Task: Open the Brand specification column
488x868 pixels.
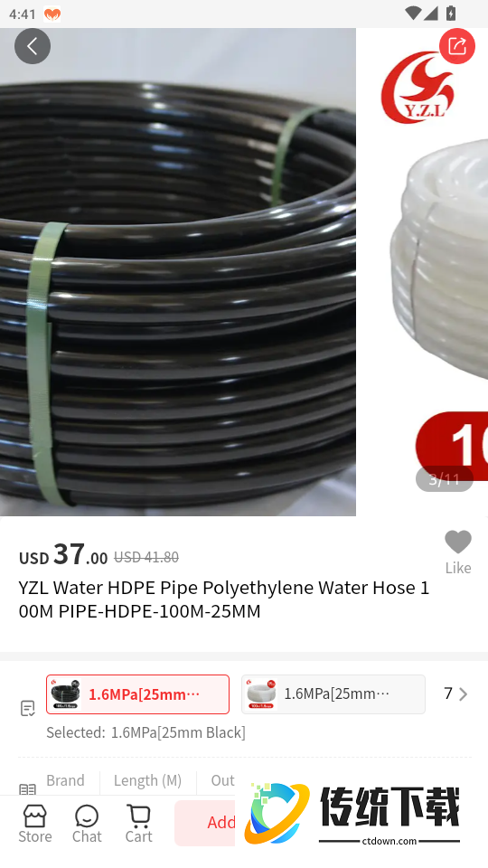Action: point(65,780)
